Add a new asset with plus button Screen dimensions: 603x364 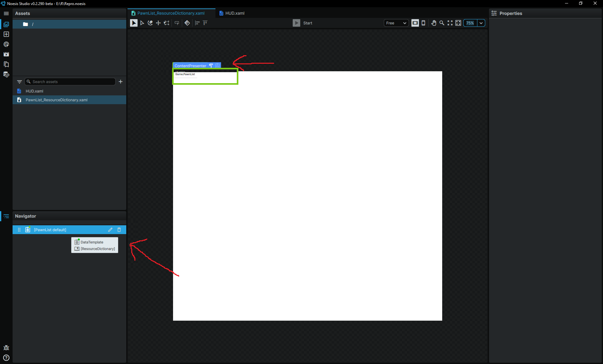click(x=121, y=82)
